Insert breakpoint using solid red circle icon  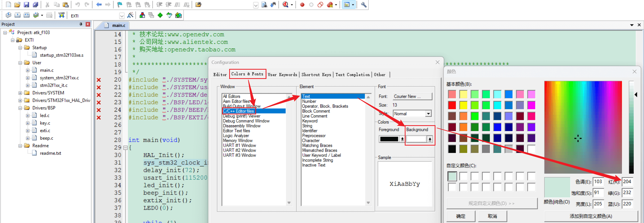(302, 5)
